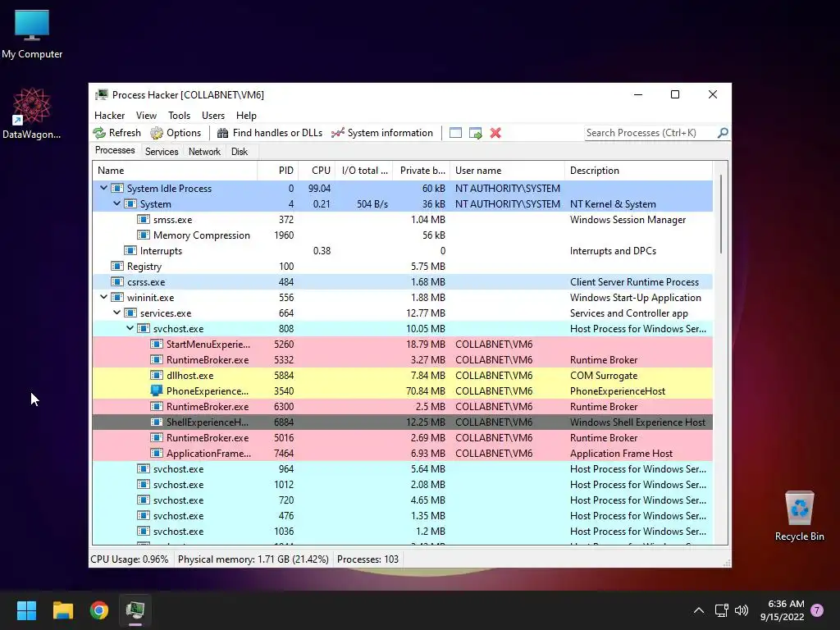
Task: Select RuntimeBroker.exe with PID 5332
Action: tap(402, 360)
